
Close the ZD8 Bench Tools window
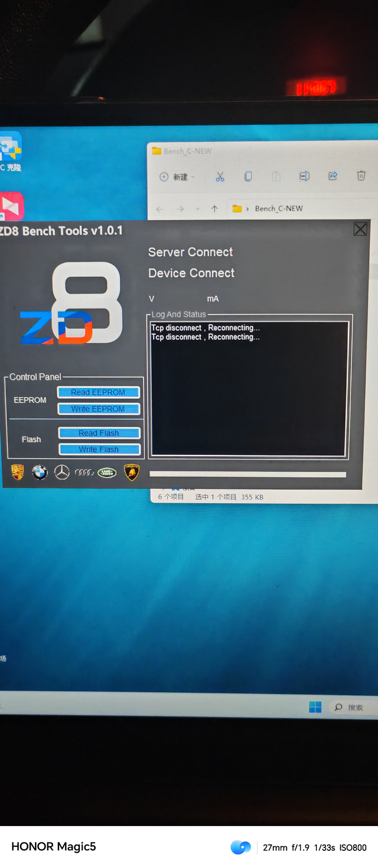click(360, 229)
